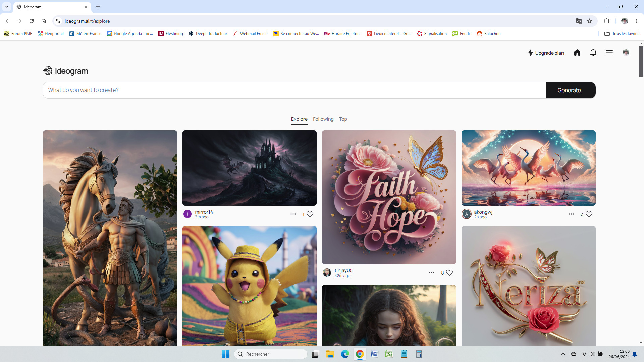
Task: Open more options for tinjay05's post
Action: pyautogui.click(x=432, y=273)
